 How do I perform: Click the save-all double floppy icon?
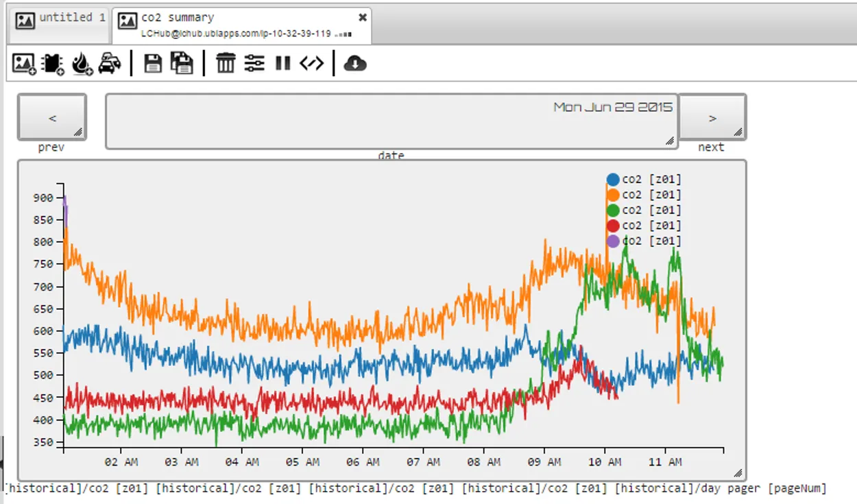click(182, 63)
